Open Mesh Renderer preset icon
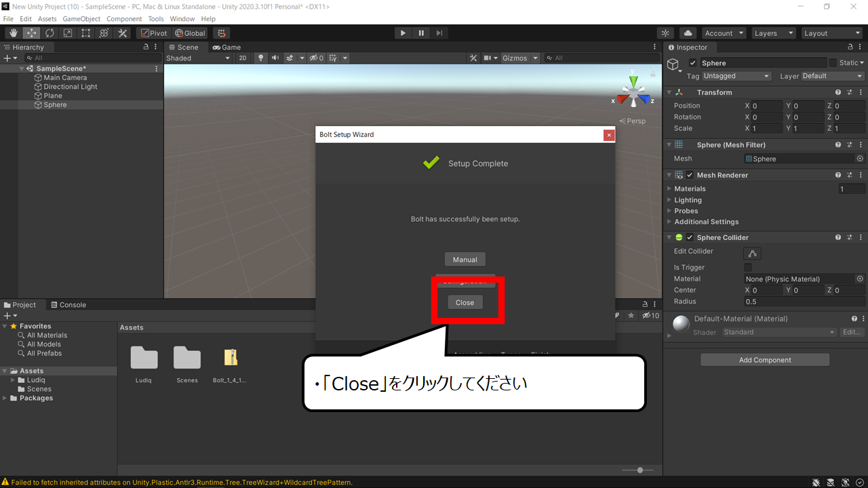Screen dimensions: 868x488 849,175
